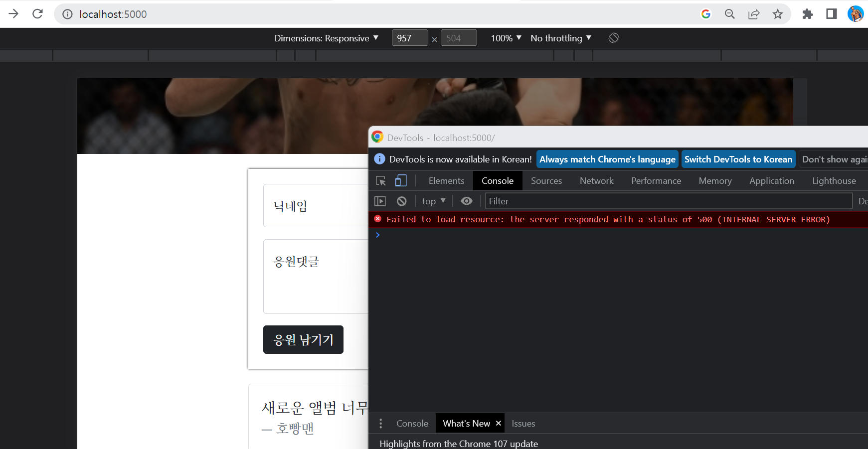
Task: Rotate the device viewport orientation
Action: [614, 38]
